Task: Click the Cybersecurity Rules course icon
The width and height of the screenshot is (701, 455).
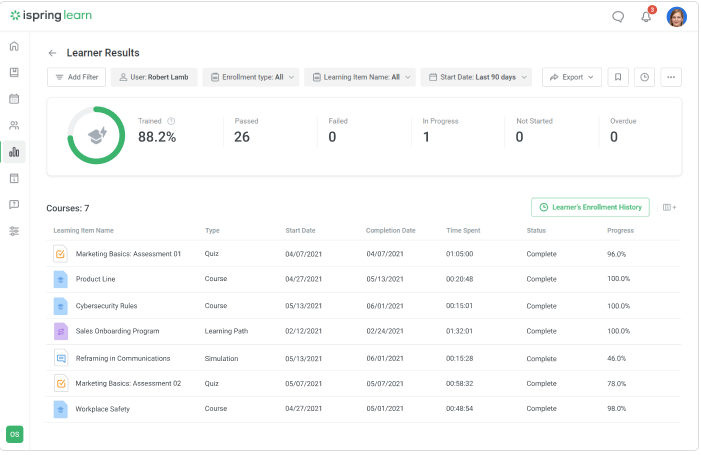Action: click(60, 306)
